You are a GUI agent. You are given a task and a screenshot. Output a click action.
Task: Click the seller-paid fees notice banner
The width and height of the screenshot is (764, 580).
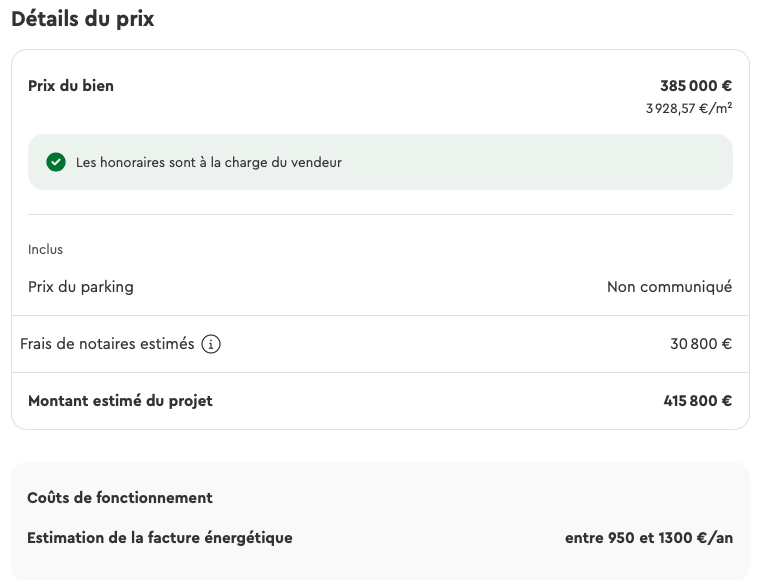(380, 162)
